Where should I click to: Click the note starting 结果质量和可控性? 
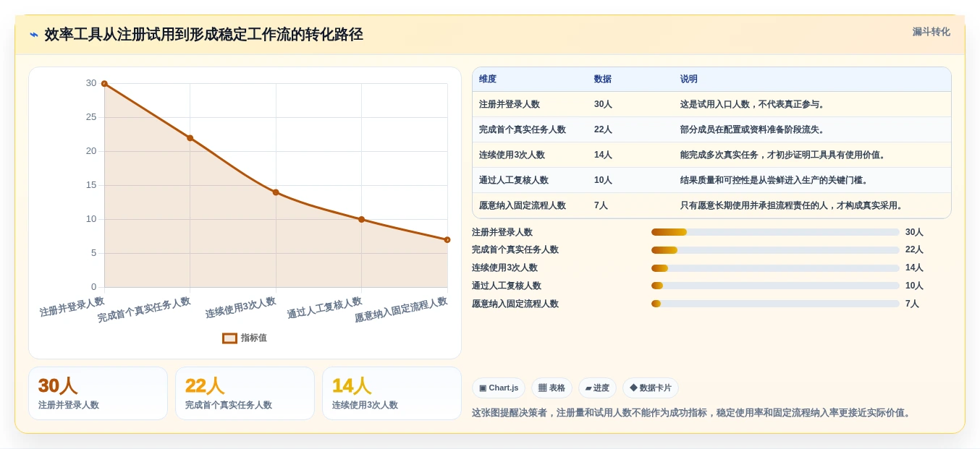(776, 180)
